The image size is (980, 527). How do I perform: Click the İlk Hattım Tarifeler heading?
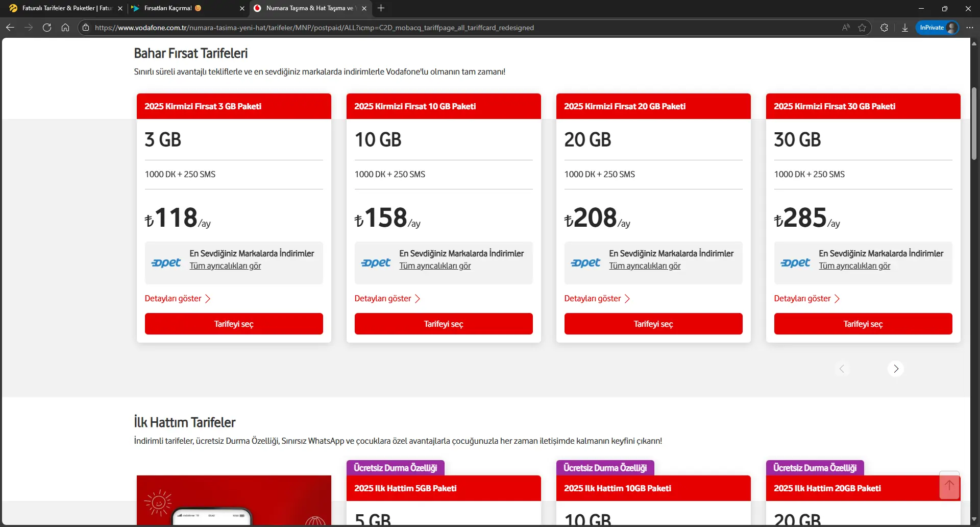(185, 422)
